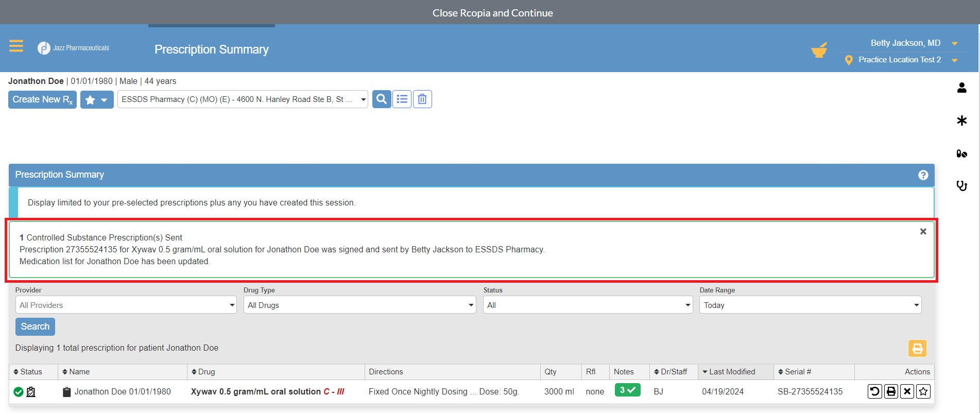Click Xywav 0.5 gram/mL oral solution drug
This screenshot has width=980, height=413.
[x=256, y=392]
